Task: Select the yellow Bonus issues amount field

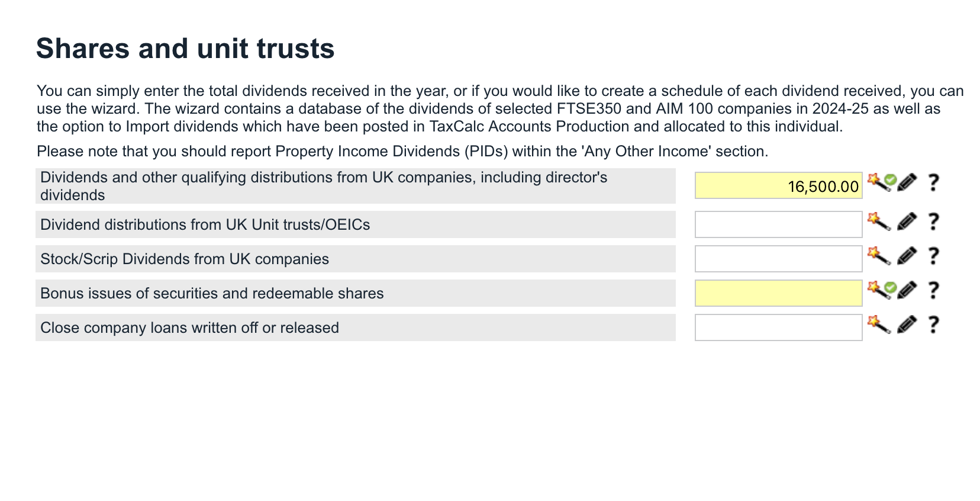Action: pos(778,293)
